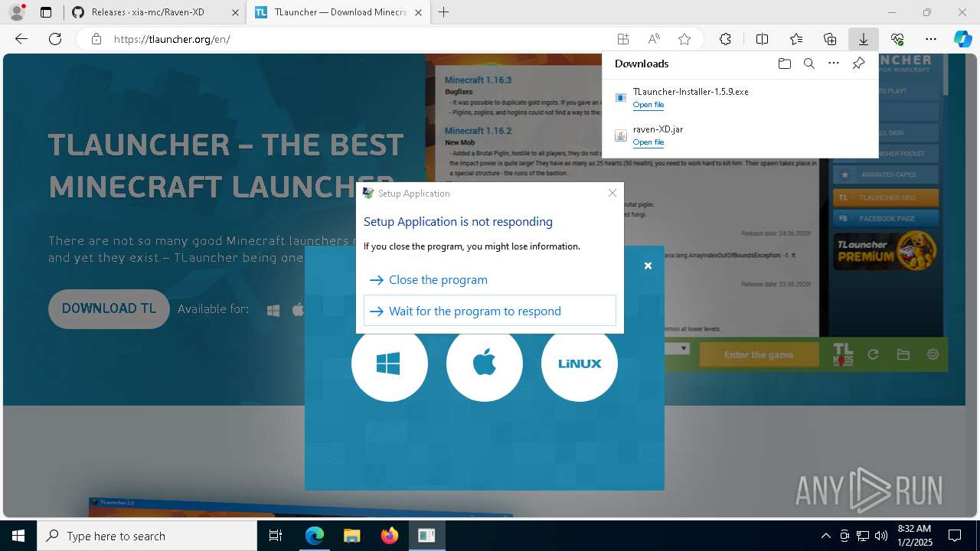Open browser Extensions puzzle icon
The image size is (980, 551).
pos(725,39)
